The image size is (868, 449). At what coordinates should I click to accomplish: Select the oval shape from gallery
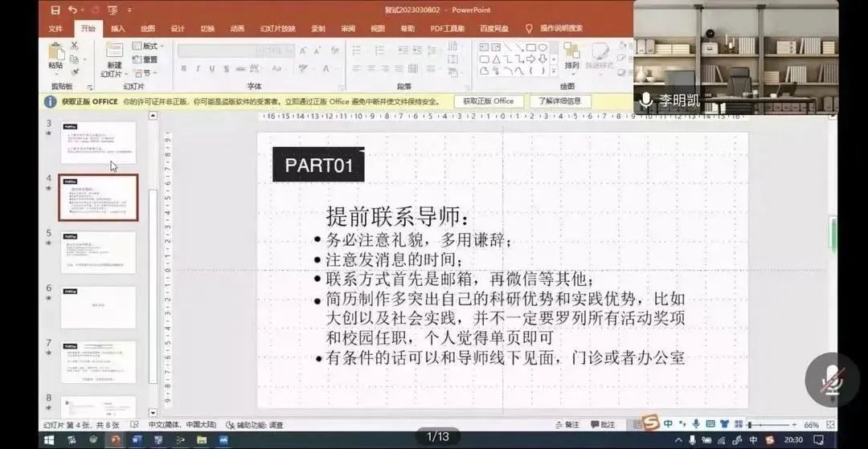542,47
